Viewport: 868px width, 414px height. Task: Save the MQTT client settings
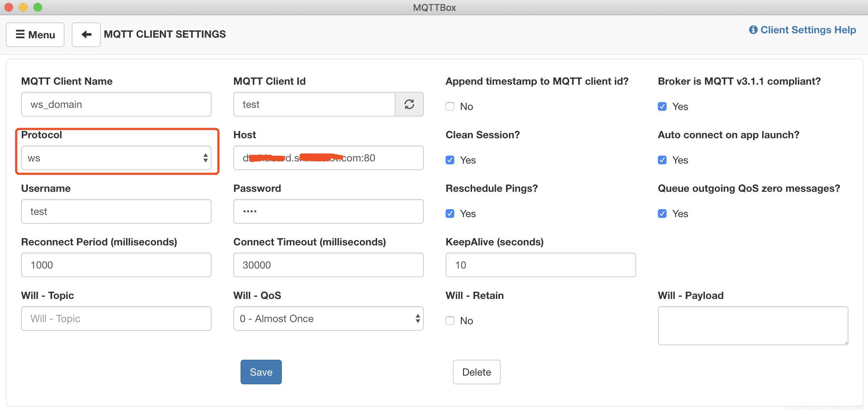[x=261, y=372]
